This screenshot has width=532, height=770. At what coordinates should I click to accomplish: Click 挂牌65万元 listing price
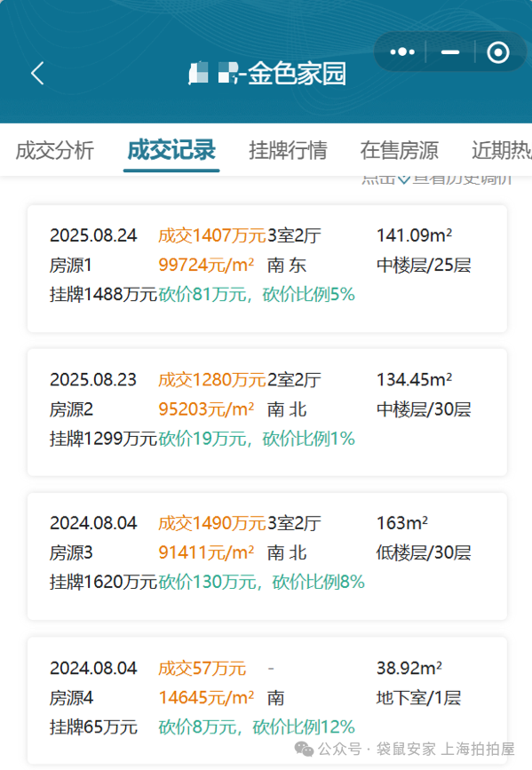(x=93, y=727)
